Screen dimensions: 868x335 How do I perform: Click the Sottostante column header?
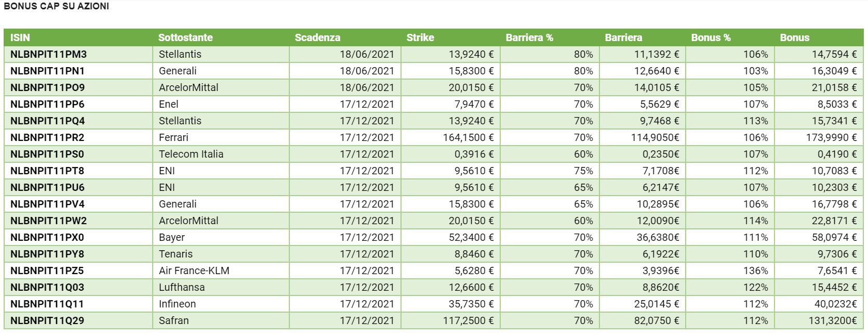click(x=185, y=37)
